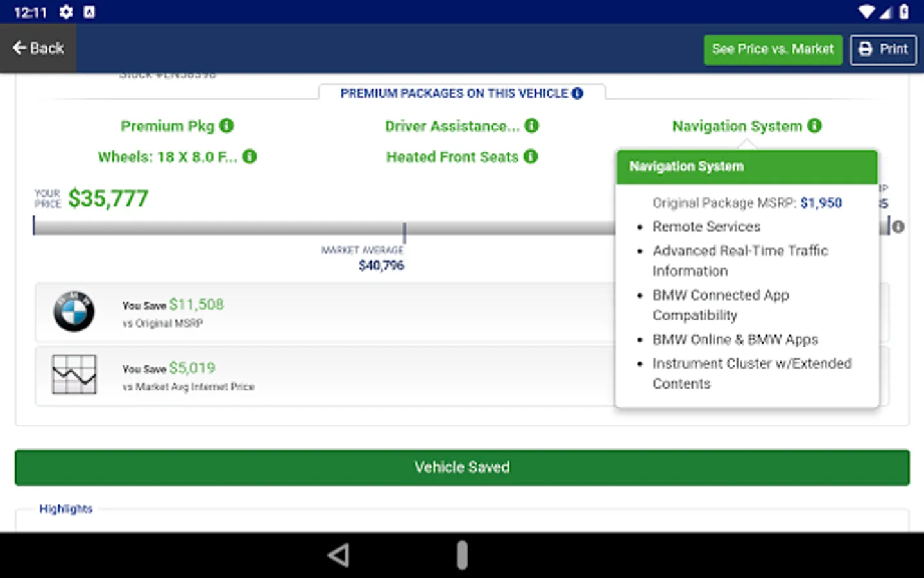Tap Remote Services bullet
Viewport: 924px width, 578px height.
click(706, 227)
